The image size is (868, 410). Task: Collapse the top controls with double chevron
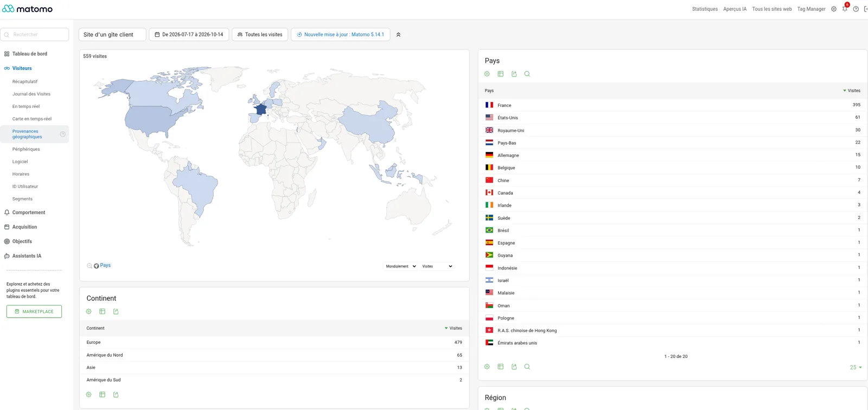click(x=398, y=34)
